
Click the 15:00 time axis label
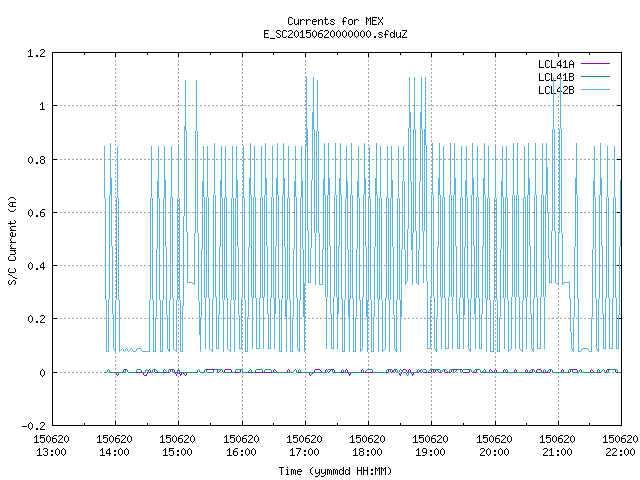(x=178, y=452)
